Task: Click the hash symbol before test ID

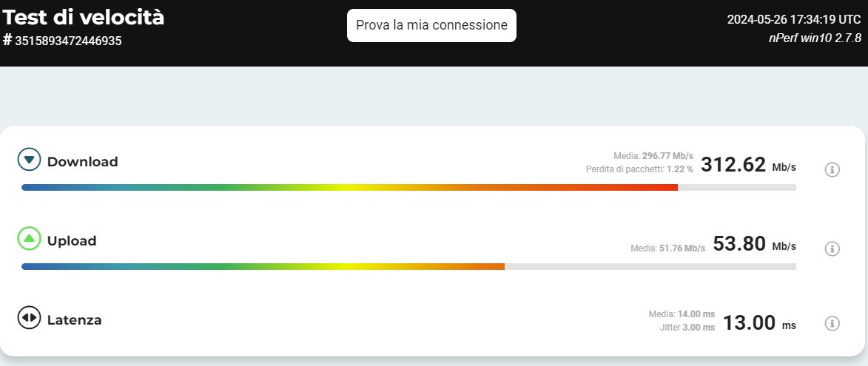Action: click(7, 39)
